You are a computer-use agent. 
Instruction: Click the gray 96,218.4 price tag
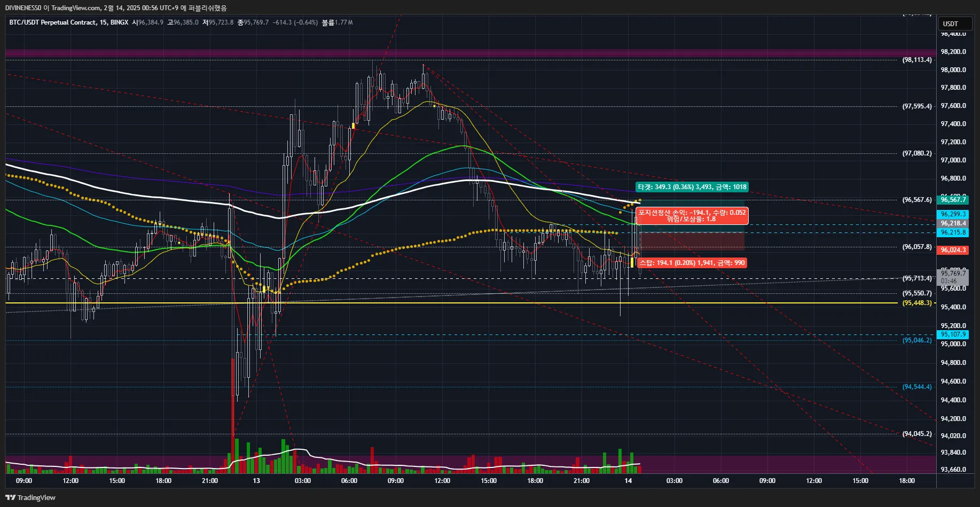tap(953, 223)
